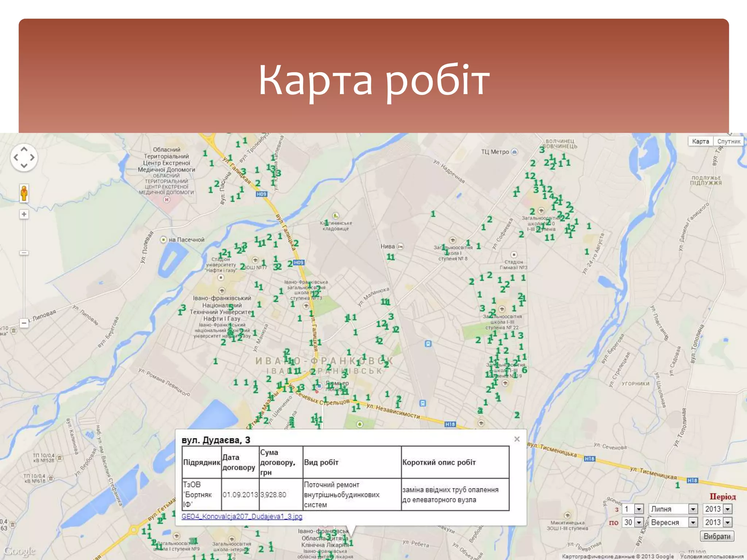The width and height of the screenshot is (747, 560).
Task: Open the end year 2013 dropdown
Action: pos(717,522)
